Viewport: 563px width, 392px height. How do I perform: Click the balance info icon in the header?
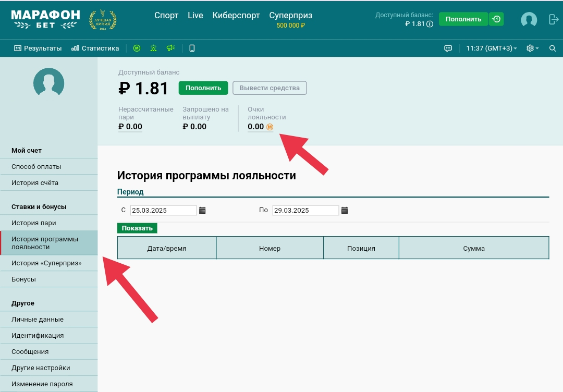[x=430, y=24]
